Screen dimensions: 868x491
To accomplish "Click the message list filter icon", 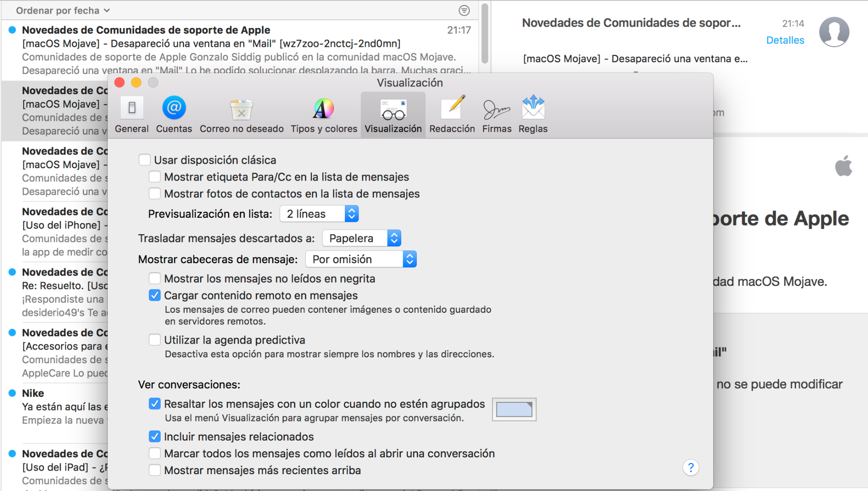I will click(464, 10).
